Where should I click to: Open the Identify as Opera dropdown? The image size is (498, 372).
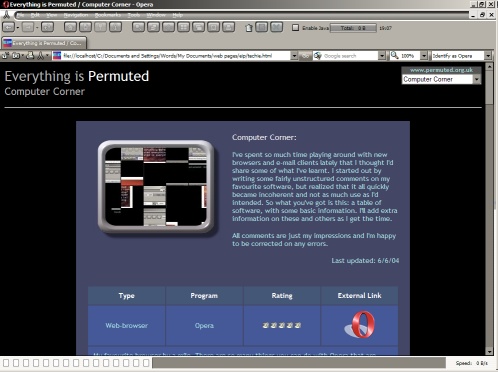488,56
